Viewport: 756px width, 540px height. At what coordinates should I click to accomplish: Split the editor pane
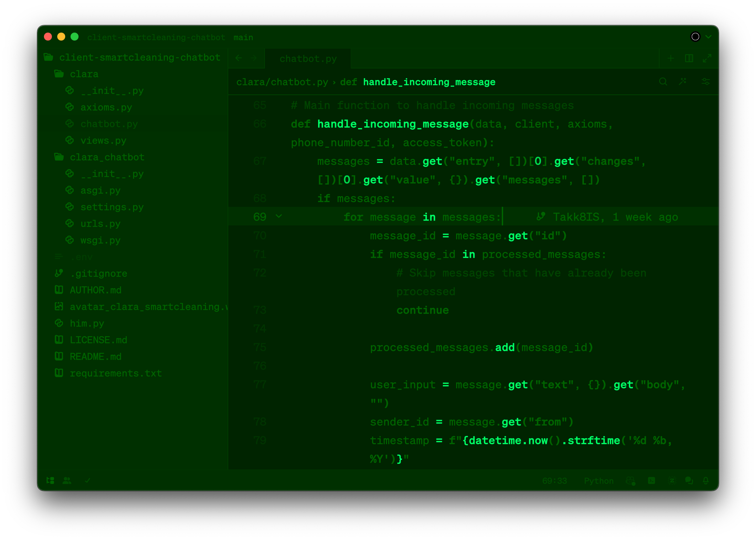(x=689, y=59)
